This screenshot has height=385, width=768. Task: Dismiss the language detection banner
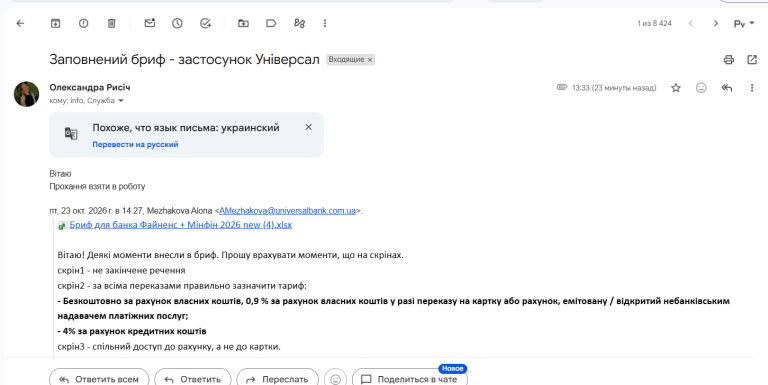pos(308,127)
